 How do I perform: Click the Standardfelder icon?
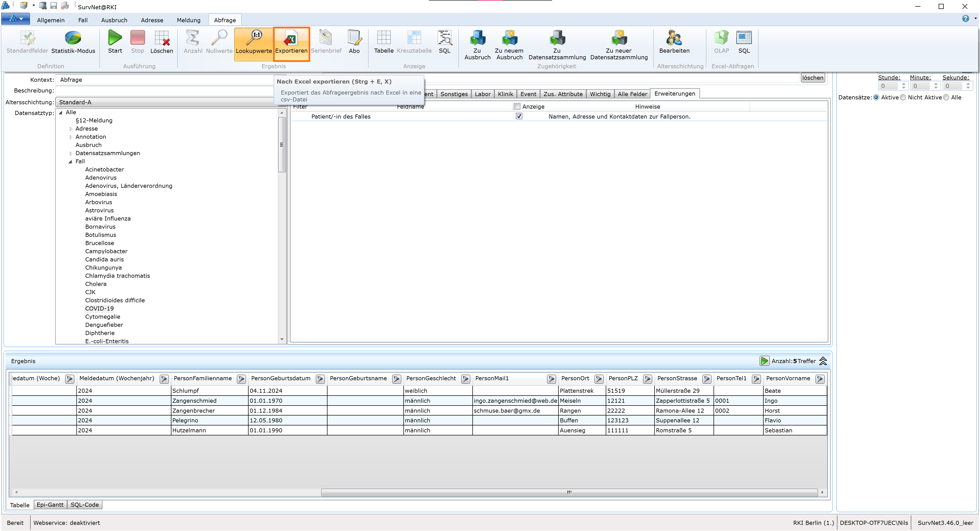(x=27, y=42)
